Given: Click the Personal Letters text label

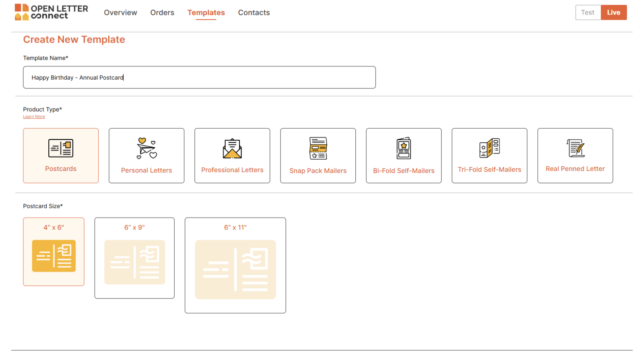Looking at the screenshot, I should point(147,171).
